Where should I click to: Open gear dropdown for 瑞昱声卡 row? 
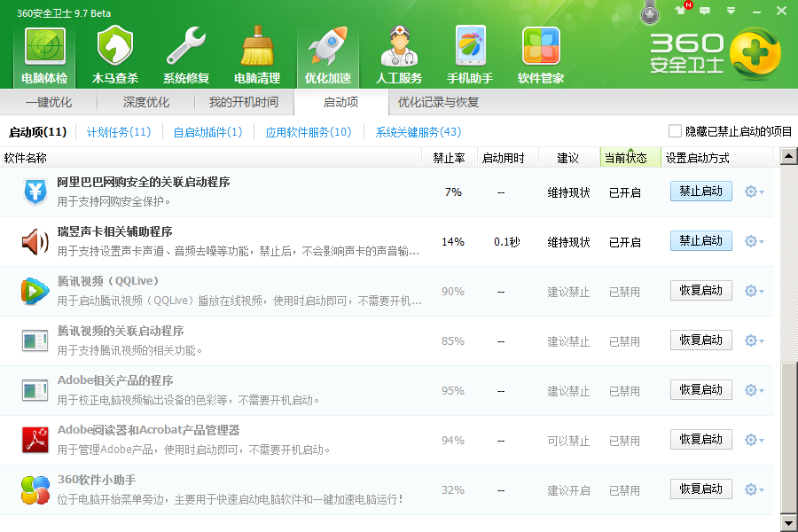pyautogui.click(x=754, y=241)
